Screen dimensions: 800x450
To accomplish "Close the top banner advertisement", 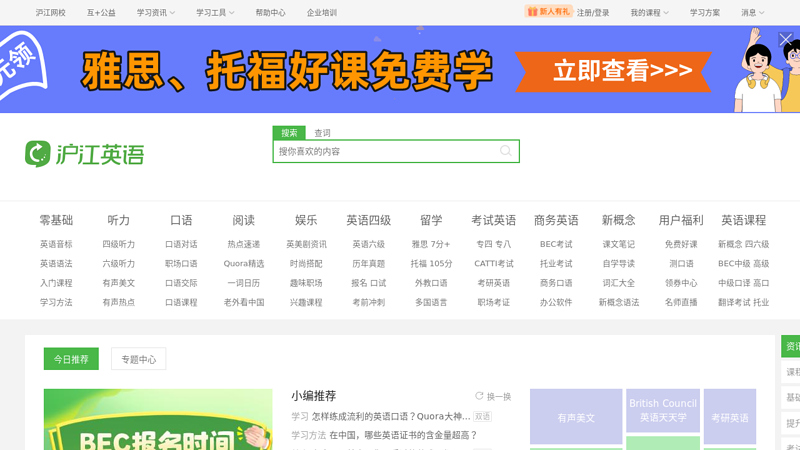I will [x=785, y=39].
